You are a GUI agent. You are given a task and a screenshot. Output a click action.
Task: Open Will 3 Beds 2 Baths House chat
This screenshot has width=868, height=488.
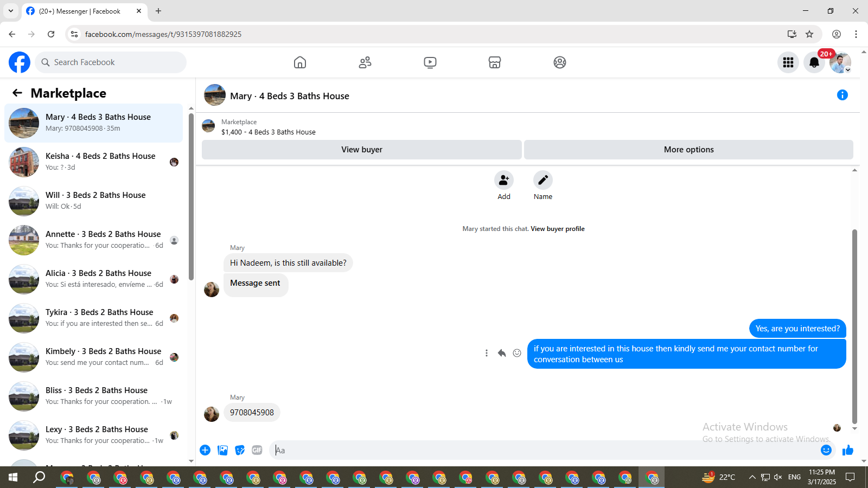click(93, 201)
